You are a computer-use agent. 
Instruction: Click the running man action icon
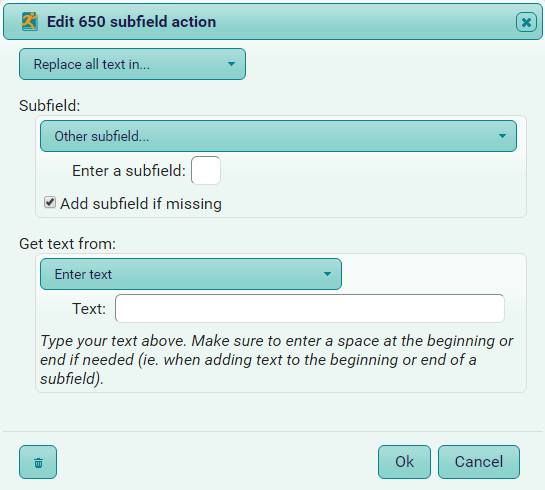point(29,22)
